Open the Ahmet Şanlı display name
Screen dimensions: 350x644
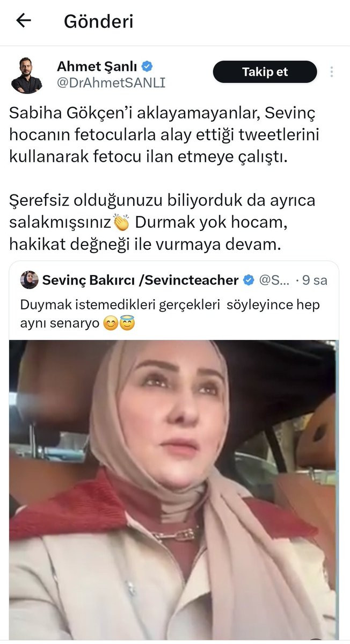(97, 66)
